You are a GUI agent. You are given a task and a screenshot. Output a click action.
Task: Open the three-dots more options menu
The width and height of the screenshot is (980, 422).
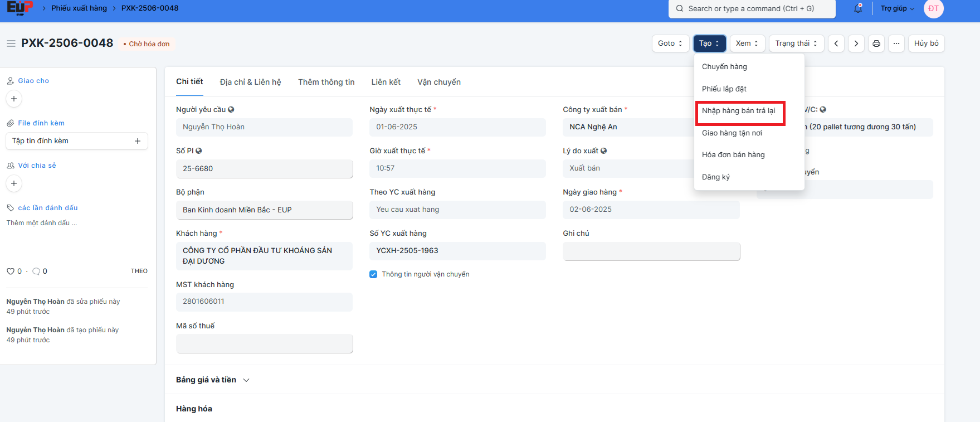coord(896,43)
